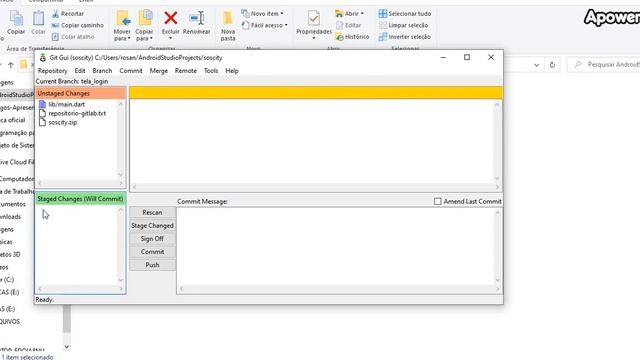640x360 pixels.
Task: Click Selecionar tudo in Explorer ribbon
Action: click(405, 14)
